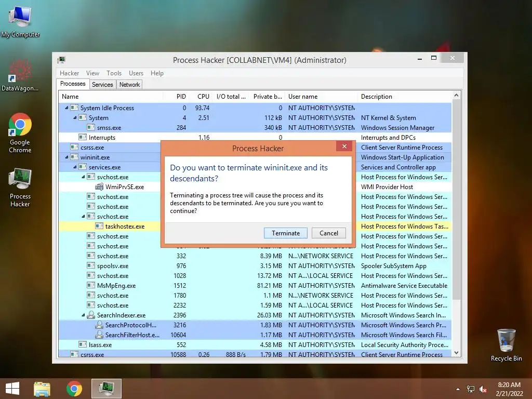
Task: Click the wininit.exe process icon
Action: click(x=74, y=157)
